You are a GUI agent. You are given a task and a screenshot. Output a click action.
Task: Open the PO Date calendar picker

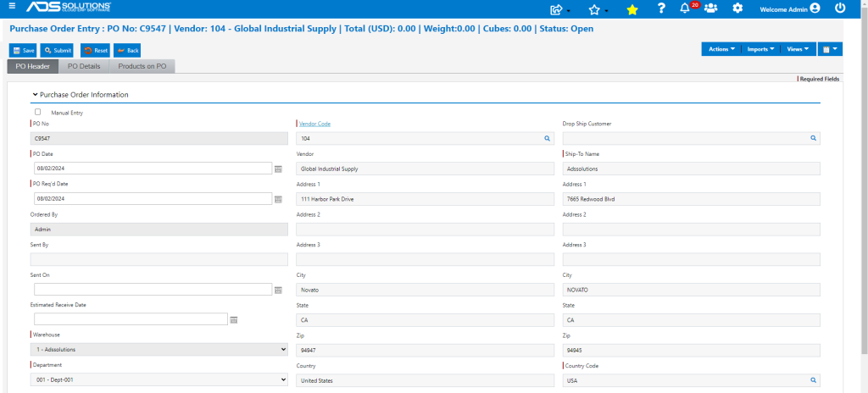278,169
